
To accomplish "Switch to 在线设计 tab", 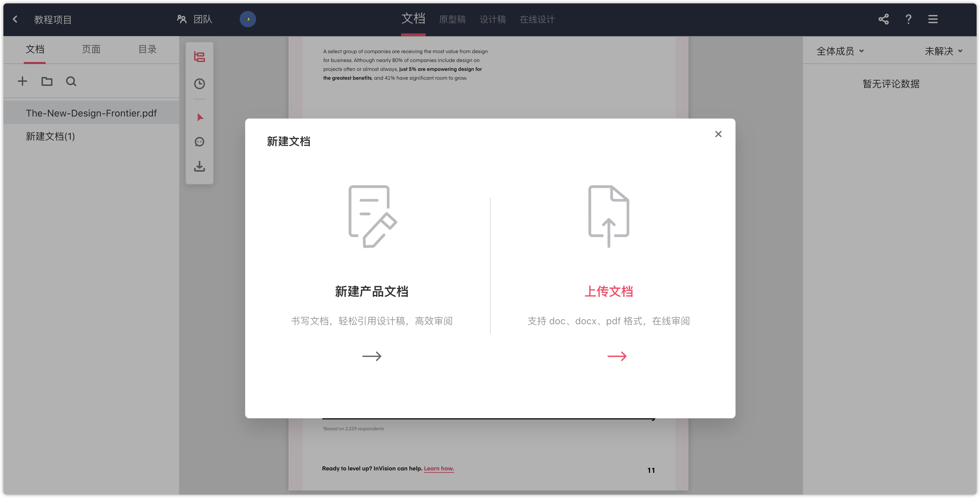I will point(537,19).
